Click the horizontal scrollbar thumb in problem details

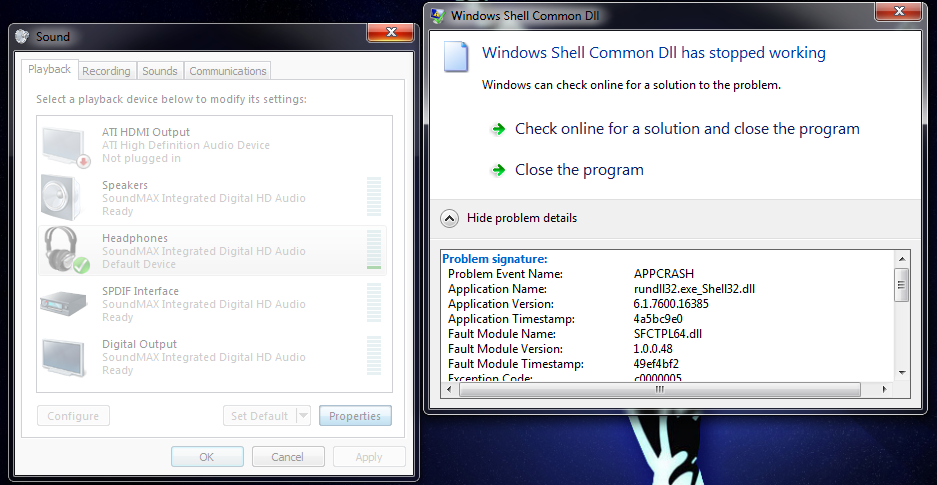[660, 389]
